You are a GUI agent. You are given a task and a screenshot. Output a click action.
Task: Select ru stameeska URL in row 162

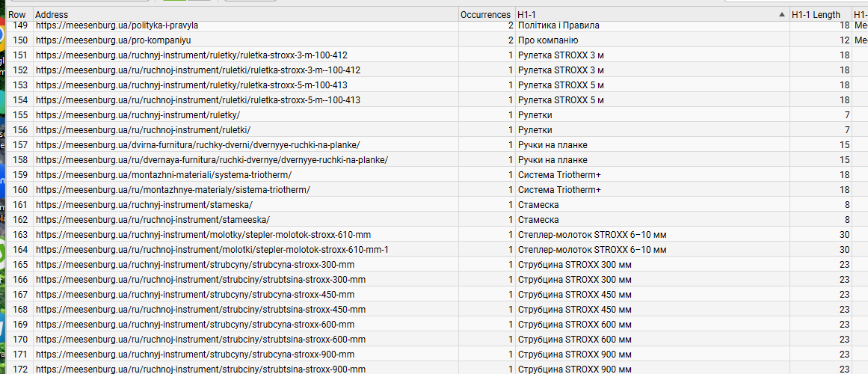pyautogui.click(x=153, y=219)
